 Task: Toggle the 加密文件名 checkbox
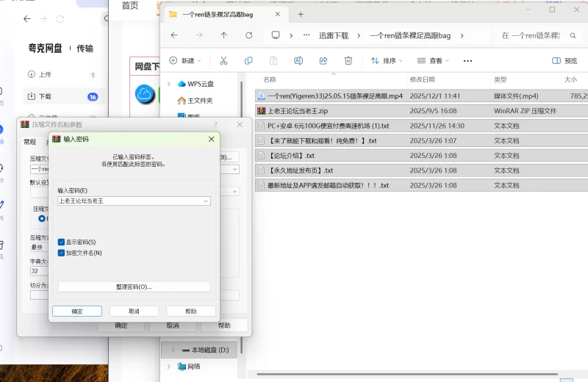[62, 253]
